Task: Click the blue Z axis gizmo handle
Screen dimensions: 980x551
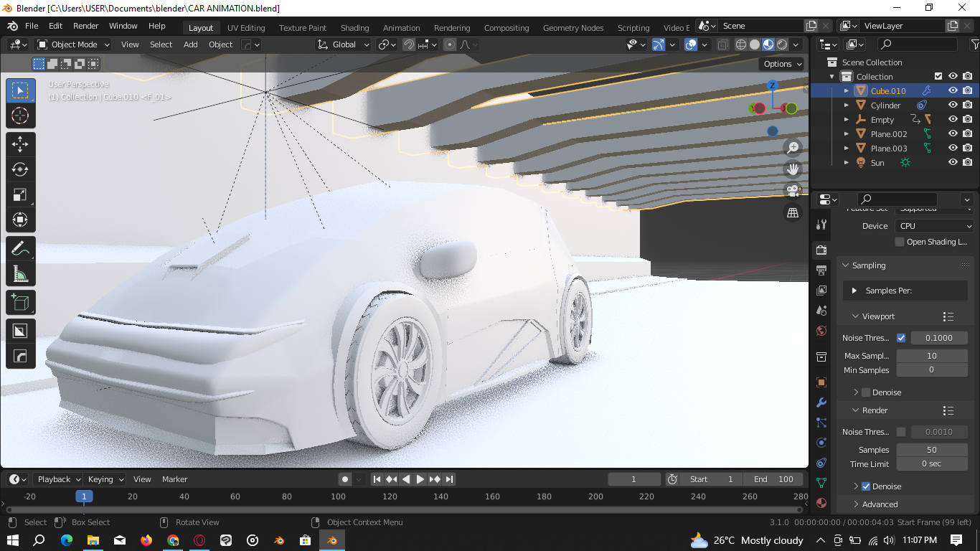Action: click(x=773, y=85)
